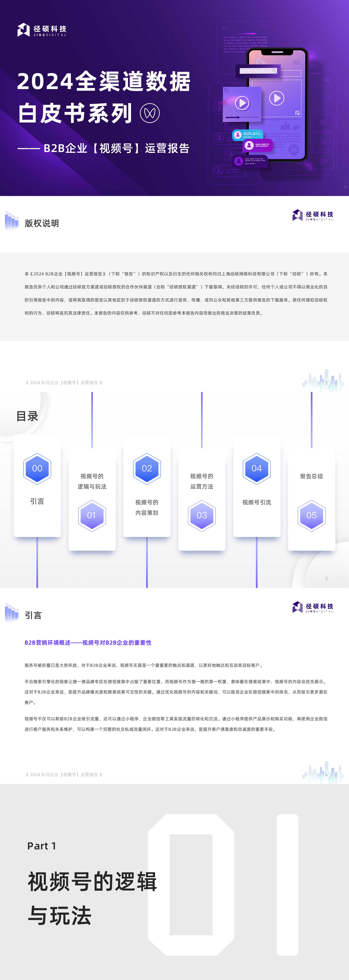Click the search bar on phone illustration
The image size is (349, 980).
tap(258, 71)
